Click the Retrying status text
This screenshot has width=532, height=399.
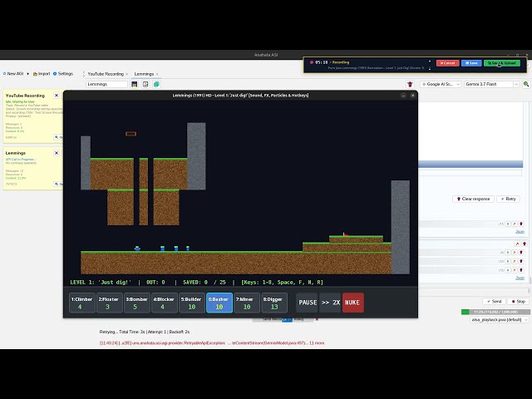click(144, 332)
